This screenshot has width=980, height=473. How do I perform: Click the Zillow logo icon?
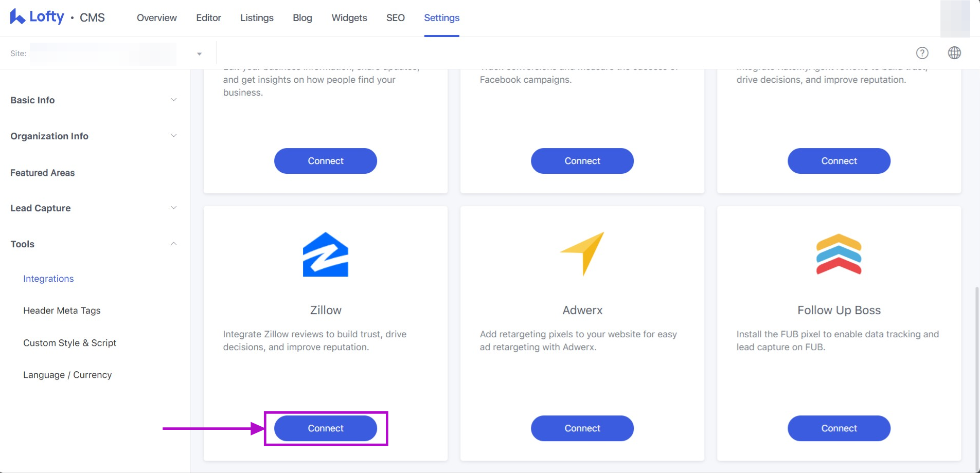[x=325, y=254]
